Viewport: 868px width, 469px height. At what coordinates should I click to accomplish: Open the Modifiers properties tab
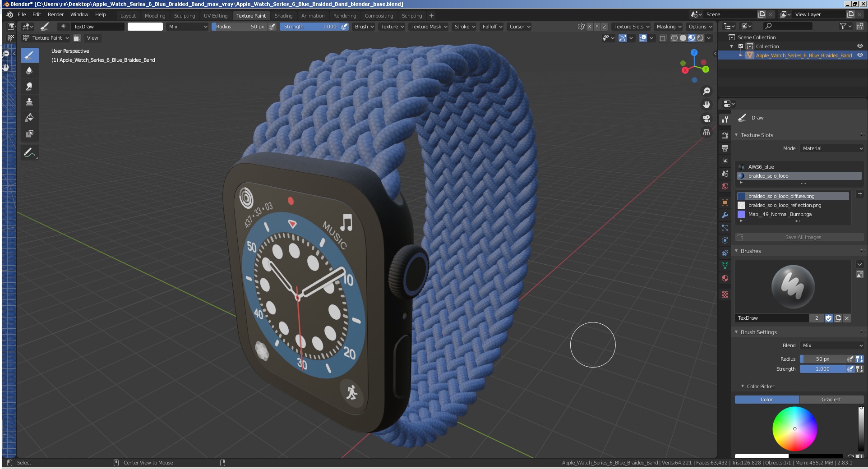coord(725,215)
